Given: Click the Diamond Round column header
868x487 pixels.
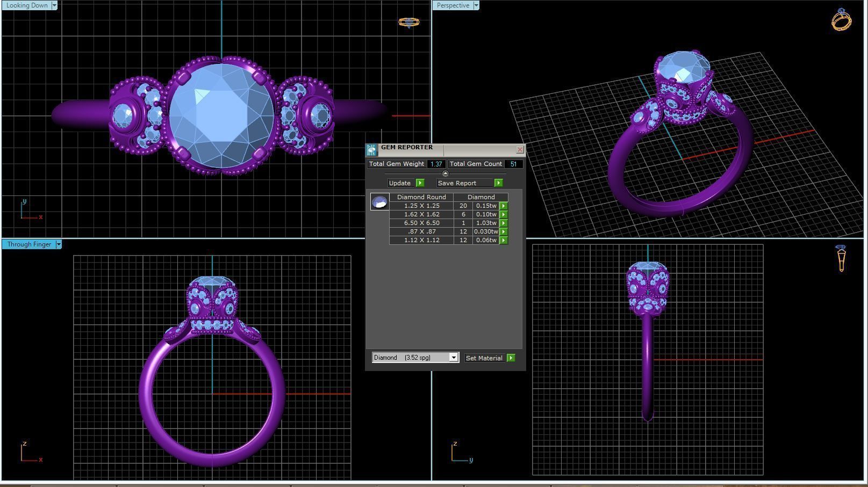Looking at the screenshot, I should 421,197.
